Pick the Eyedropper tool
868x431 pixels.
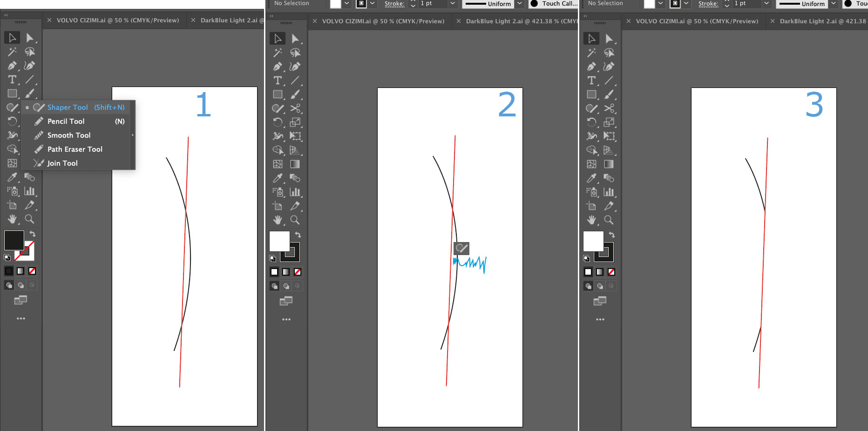(x=12, y=177)
